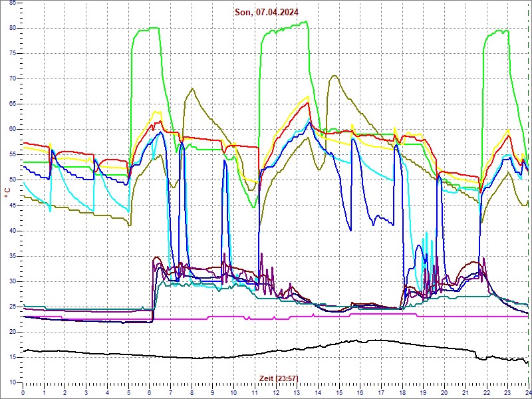Click hour 24 at the time axis end

click(x=527, y=393)
